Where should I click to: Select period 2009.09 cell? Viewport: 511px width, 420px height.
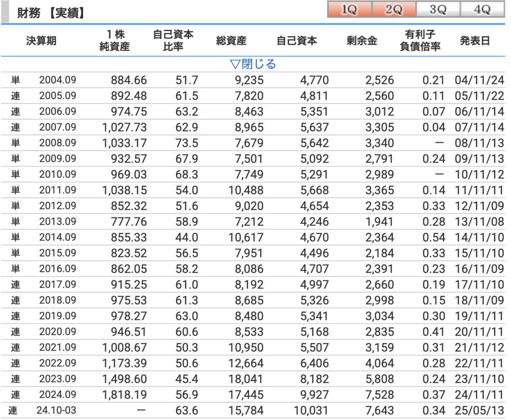tap(57, 159)
